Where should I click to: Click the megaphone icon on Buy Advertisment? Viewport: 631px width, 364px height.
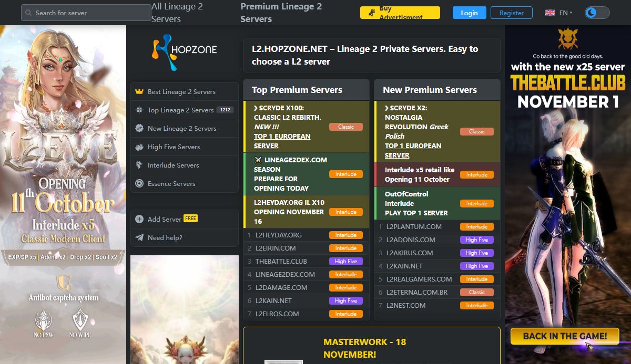pyautogui.click(x=372, y=12)
